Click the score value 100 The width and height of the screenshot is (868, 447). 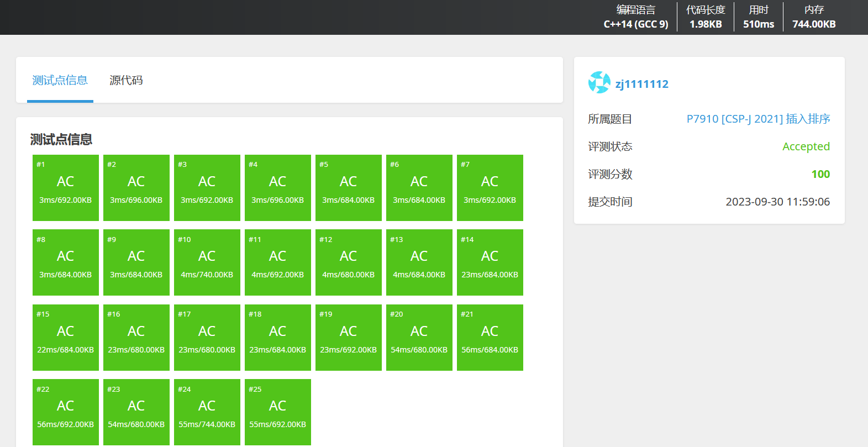[x=820, y=174]
